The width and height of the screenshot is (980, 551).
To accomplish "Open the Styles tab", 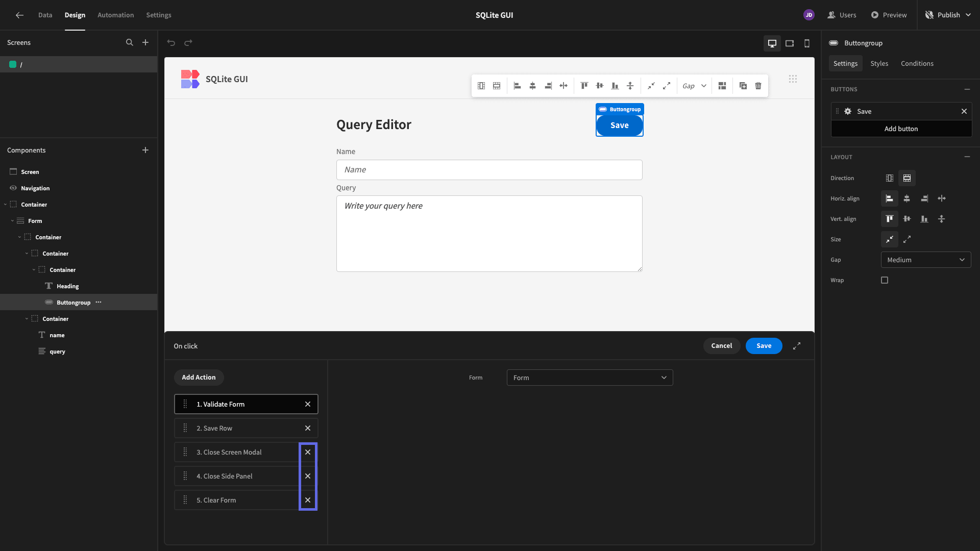I will coord(879,63).
